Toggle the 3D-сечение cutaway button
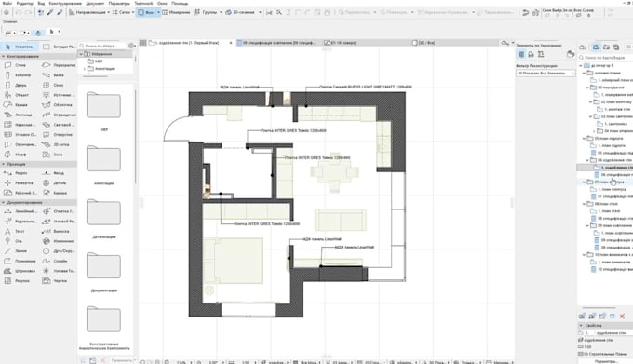Image resolution: width=633 pixels, height=364 pixels. click(x=240, y=12)
